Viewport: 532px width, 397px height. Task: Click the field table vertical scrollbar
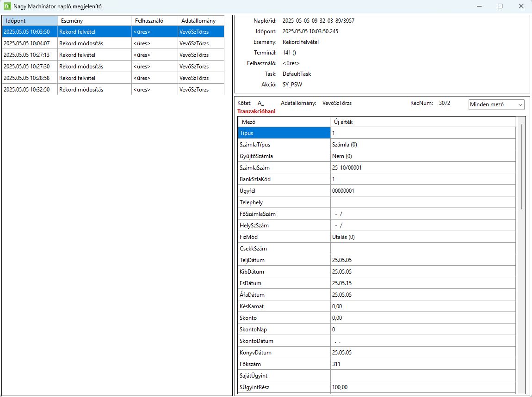(x=521, y=166)
